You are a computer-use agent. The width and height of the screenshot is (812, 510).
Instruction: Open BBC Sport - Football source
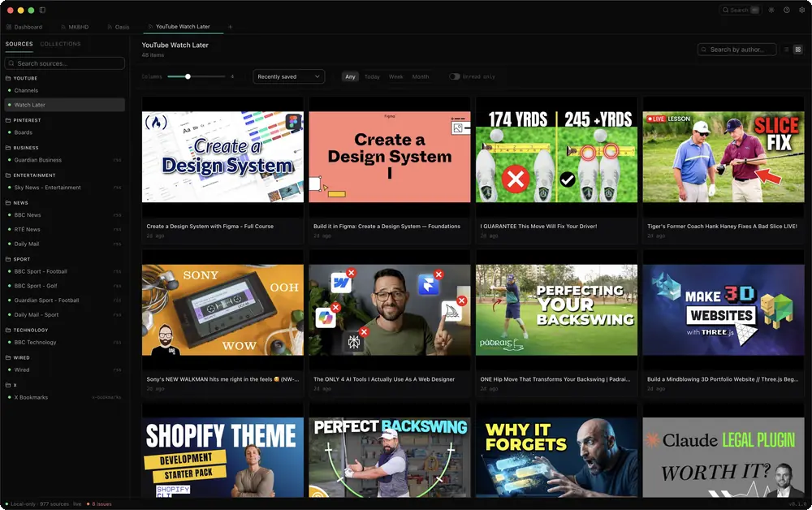tap(65, 271)
